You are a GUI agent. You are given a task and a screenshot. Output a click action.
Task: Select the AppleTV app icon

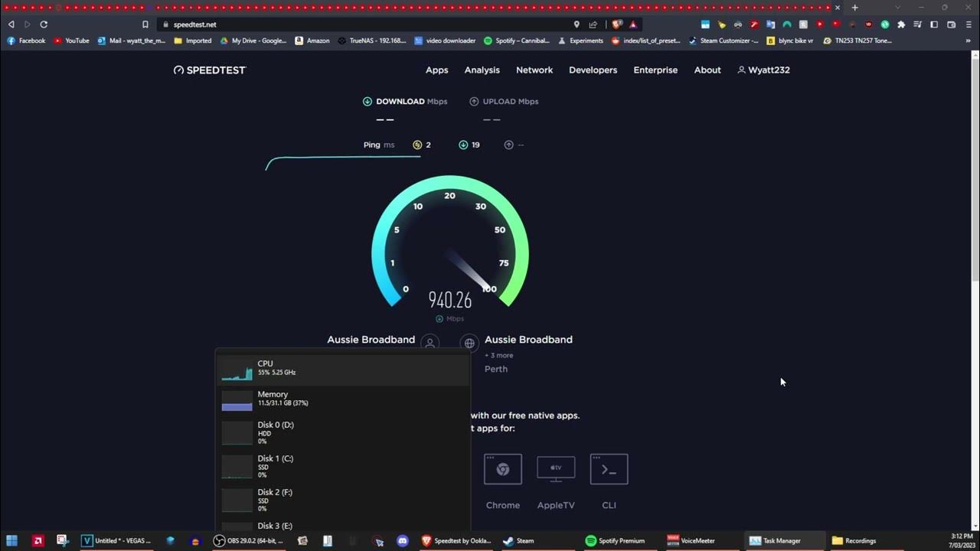[x=556, y=469]
